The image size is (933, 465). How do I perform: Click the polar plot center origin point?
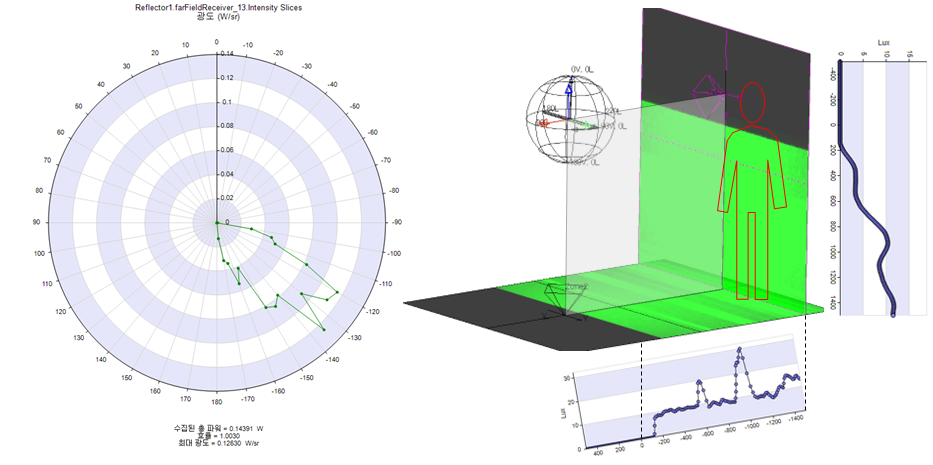(x=217, y=222)
